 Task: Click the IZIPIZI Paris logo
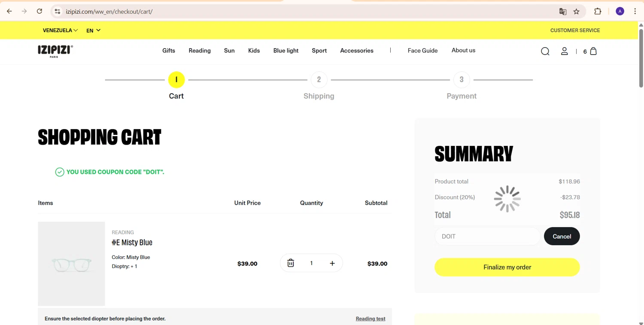pos(55,51)
